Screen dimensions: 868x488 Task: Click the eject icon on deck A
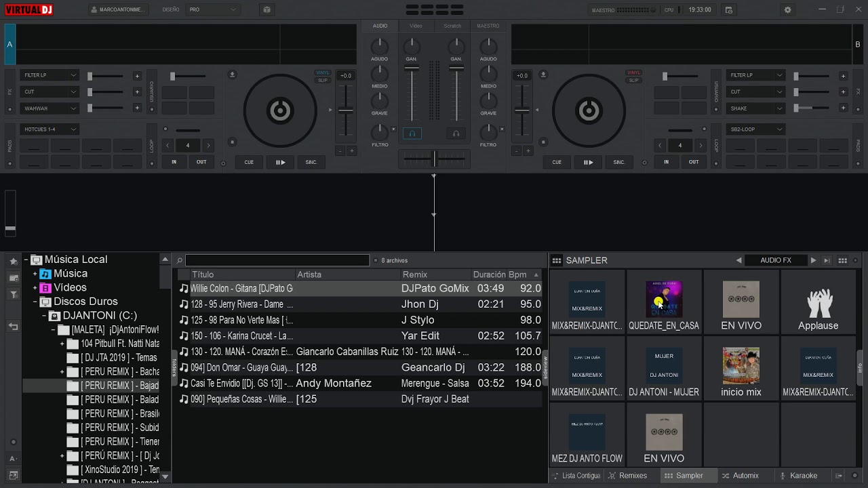click(233, 75)
